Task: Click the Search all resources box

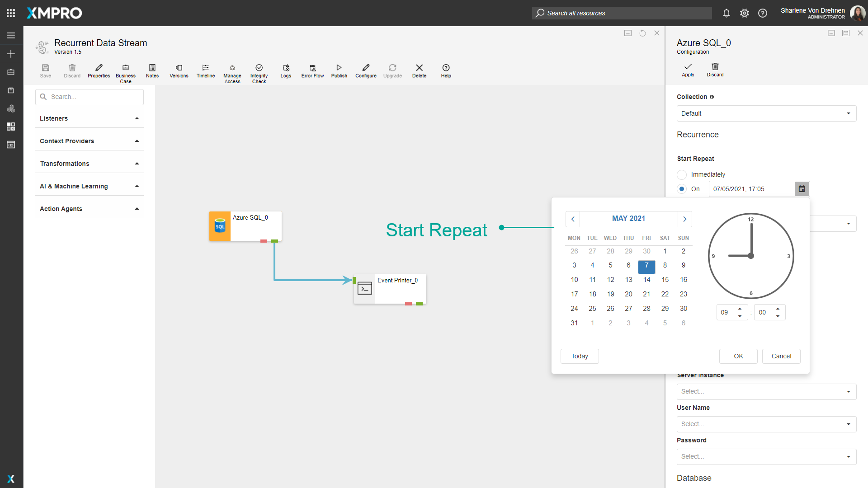Action: (622, 13)
